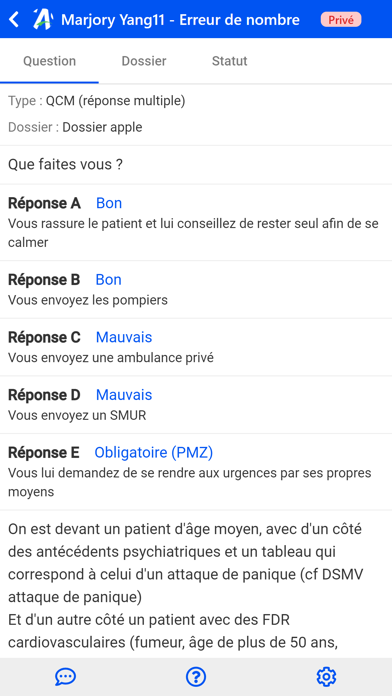Open the chat bubble comments icon
Screen dimensions: 392x696
65,677
